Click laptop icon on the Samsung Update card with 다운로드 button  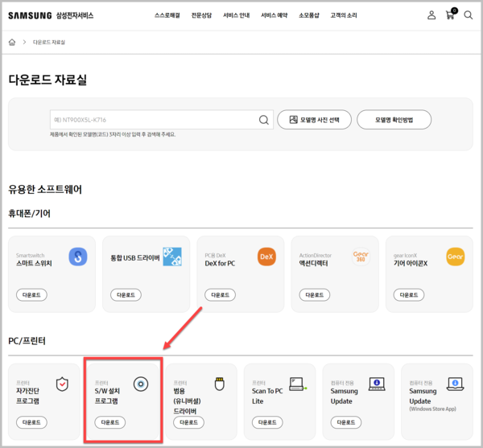pos(377,384)
